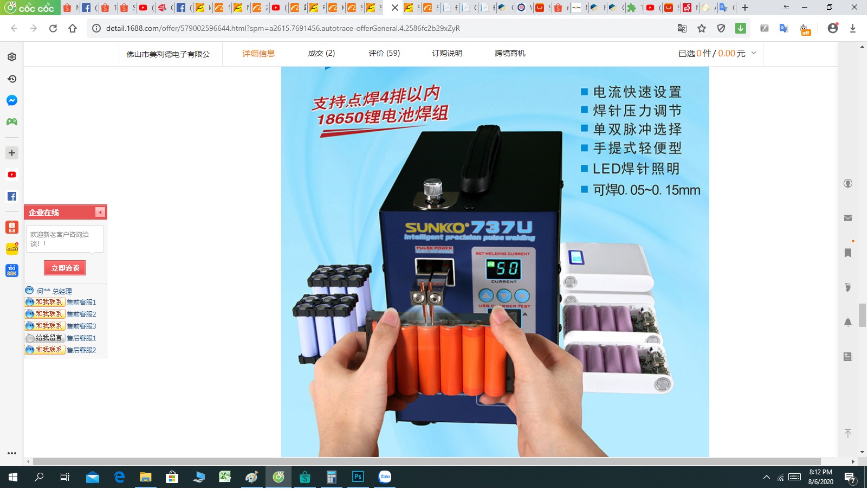Screen dimensions: 868x489
Task: Open Zalo from the taskbar
Action: (385, 477)
